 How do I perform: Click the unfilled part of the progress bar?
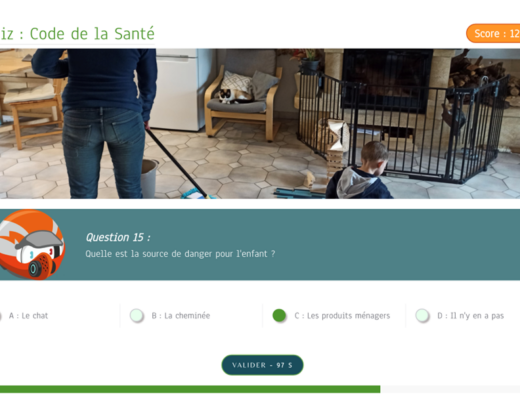[450, 389]
